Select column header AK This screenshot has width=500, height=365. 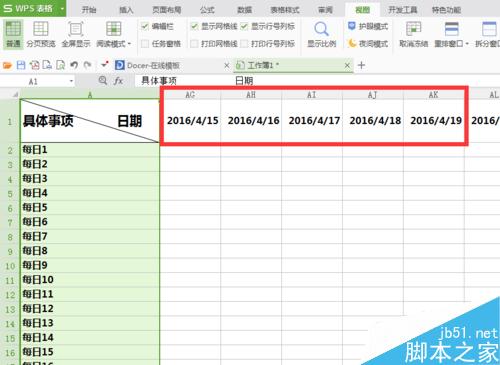point(433,95)
